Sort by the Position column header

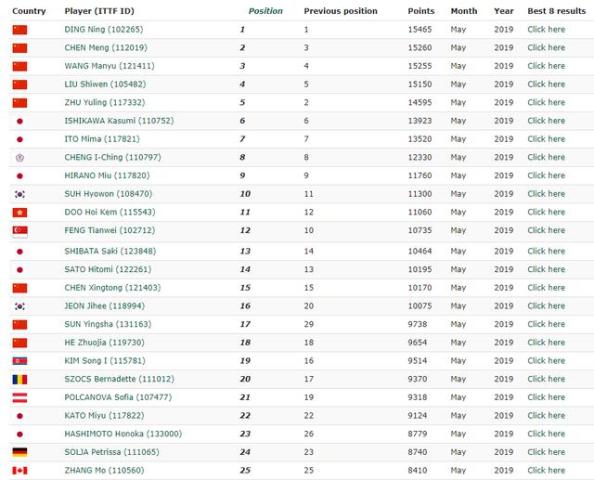(266, 11)
